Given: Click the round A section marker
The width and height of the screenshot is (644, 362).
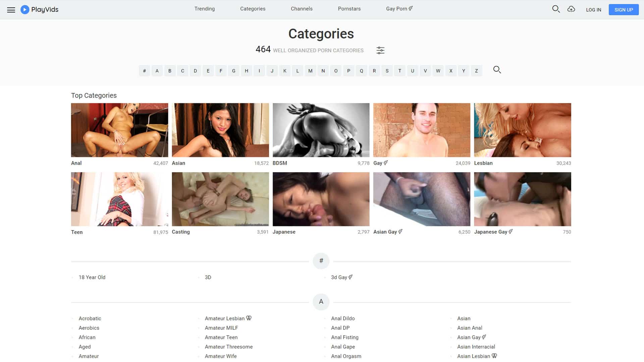Looking at the screenshot, I should 321,302.
